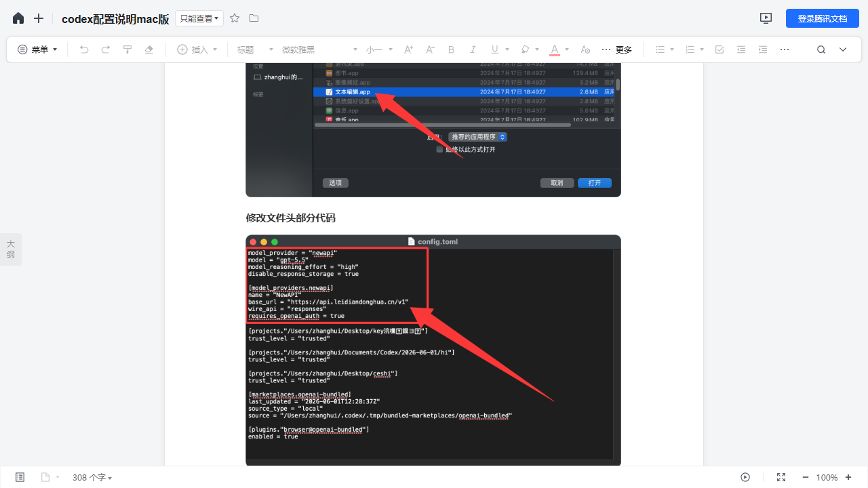
Task: Toggle bold formatting
Action: point(452,49)
